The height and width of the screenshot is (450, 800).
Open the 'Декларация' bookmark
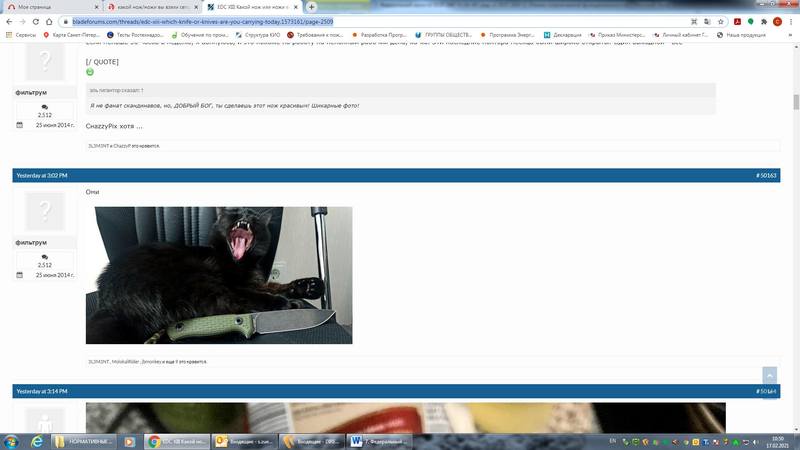[562, 35]
